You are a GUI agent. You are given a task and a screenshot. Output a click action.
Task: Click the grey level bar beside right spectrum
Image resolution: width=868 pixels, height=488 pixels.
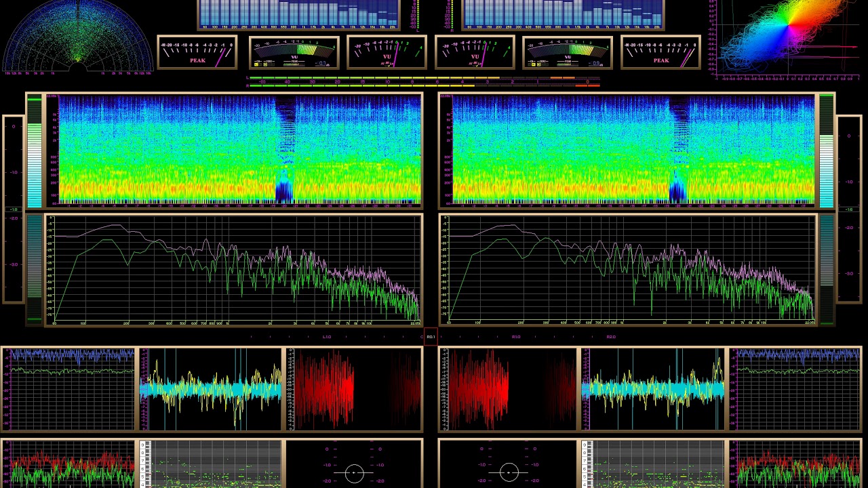pyautogui.click(x=827, y=268)
